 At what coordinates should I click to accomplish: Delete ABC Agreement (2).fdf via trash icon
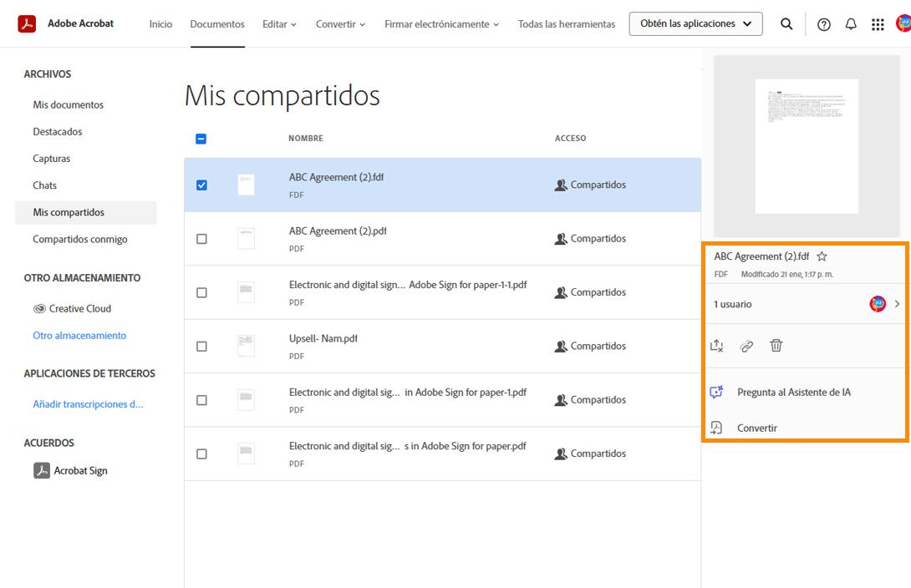click(x=776, y=345)
